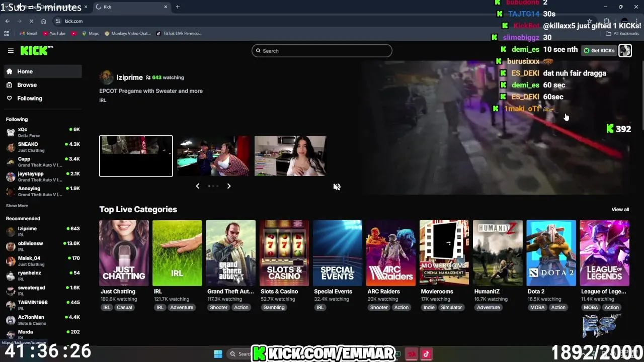This screenshot has width=644, height=362.
Task: Expand Show More in Following
Action: click(17, 206)
